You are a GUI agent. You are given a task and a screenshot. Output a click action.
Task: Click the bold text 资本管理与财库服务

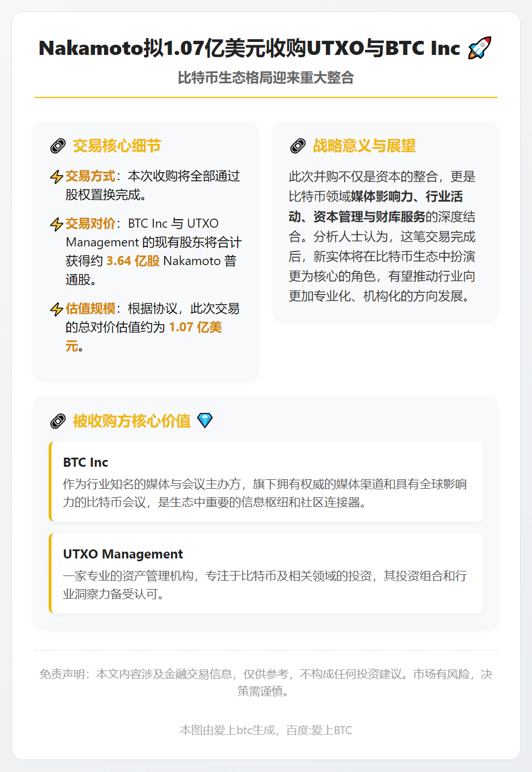[370, 217]
